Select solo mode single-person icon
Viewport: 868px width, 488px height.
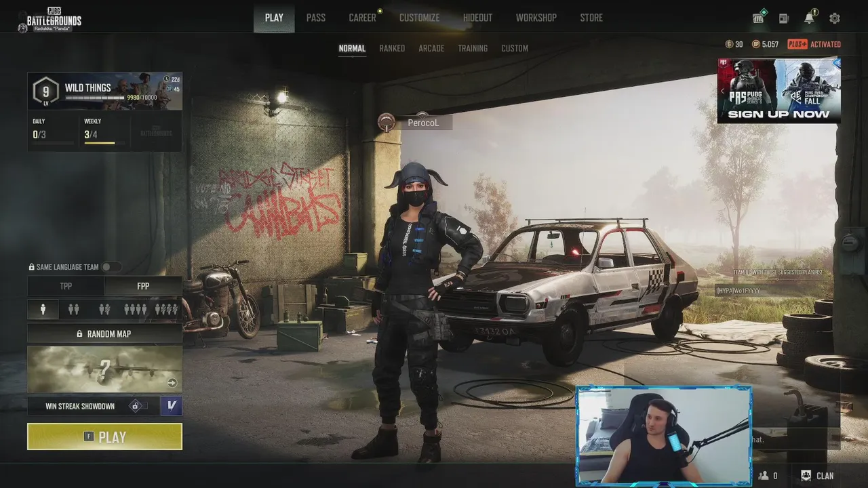coord(43,310)
